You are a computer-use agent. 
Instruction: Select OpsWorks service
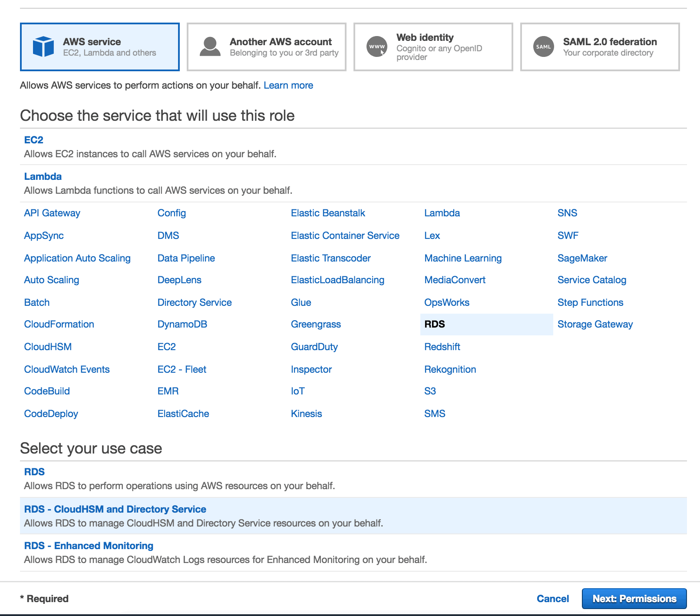[447, 302]
